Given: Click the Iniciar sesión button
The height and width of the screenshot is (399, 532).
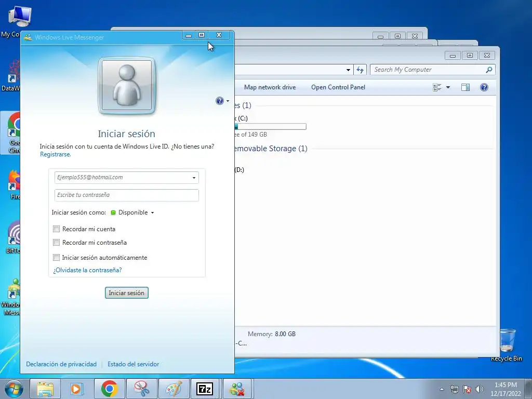Looking at the screenshot, I should 127,293.
